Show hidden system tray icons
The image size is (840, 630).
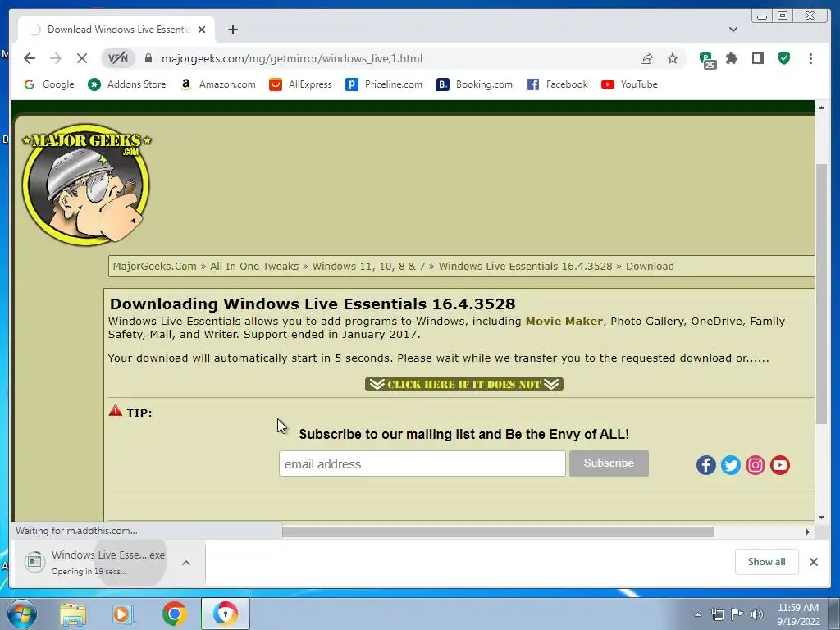click(697, 614)
